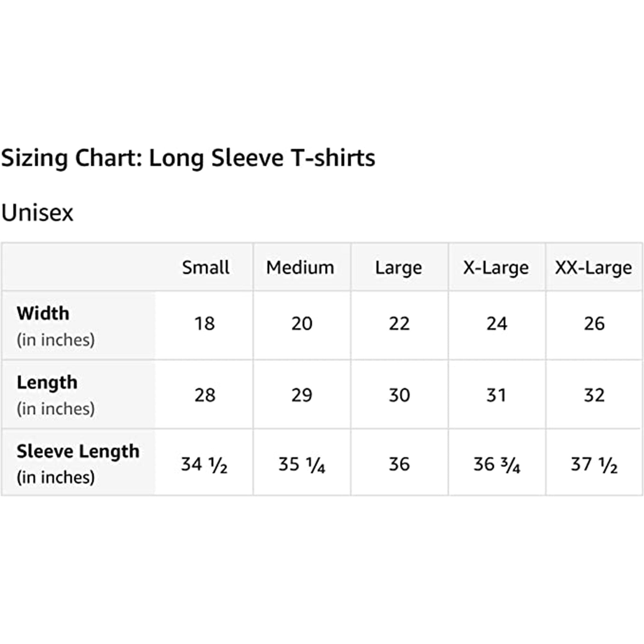Select the X-Large length value 31
This screenshot has height=644, width=644.
496,395
